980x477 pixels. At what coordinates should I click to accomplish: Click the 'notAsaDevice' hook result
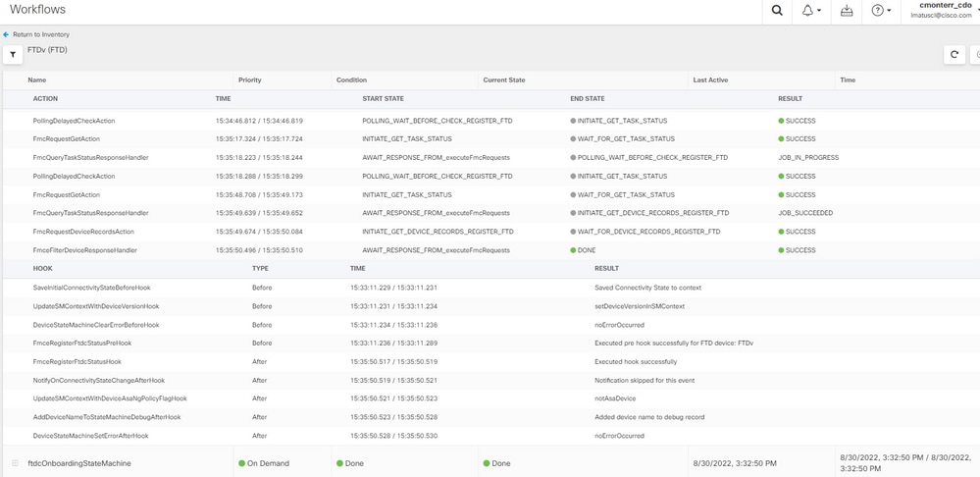pos(614,398)
